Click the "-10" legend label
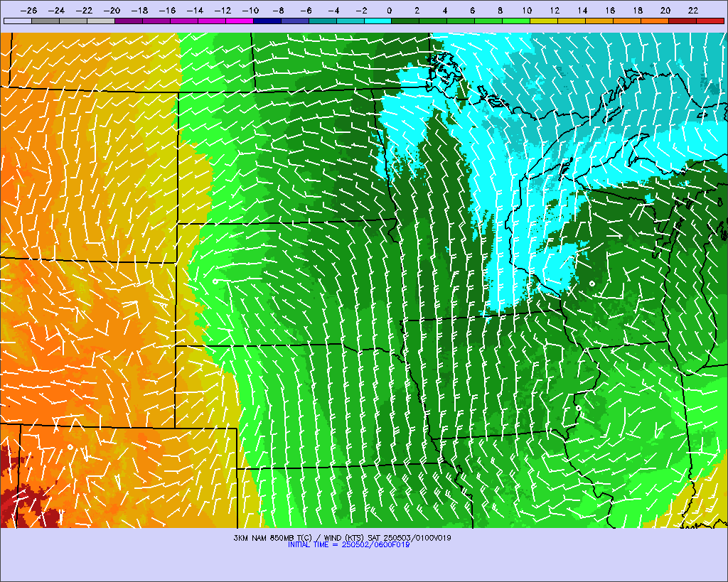Screen dimensions: 728x582 [x=250, y=10]
